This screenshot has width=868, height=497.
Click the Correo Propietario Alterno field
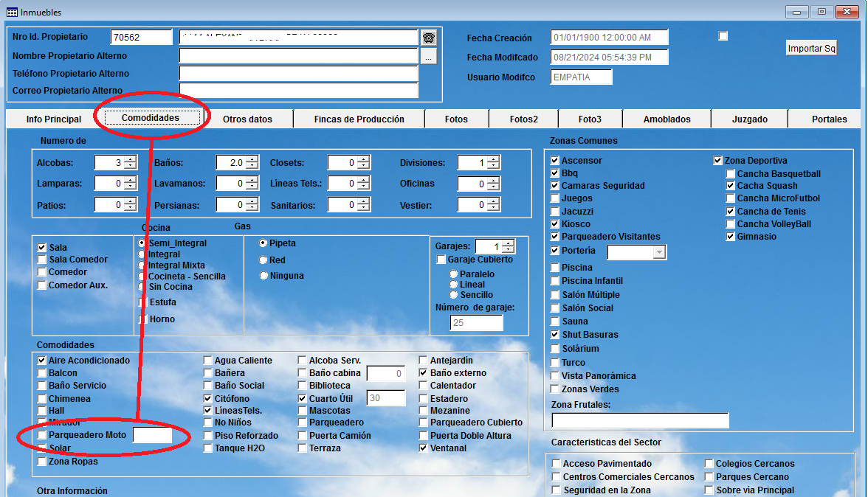298,90
